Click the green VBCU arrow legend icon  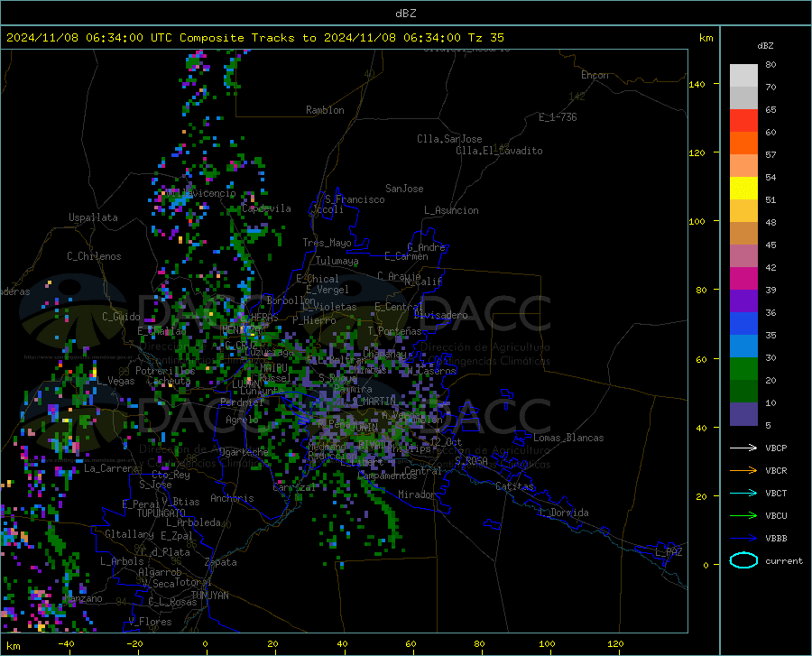click(x=743, y=516)
